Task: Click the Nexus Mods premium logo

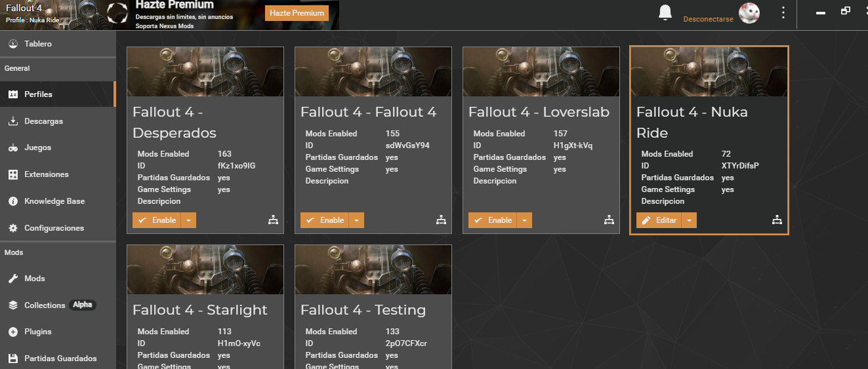Action: point(117,12)
